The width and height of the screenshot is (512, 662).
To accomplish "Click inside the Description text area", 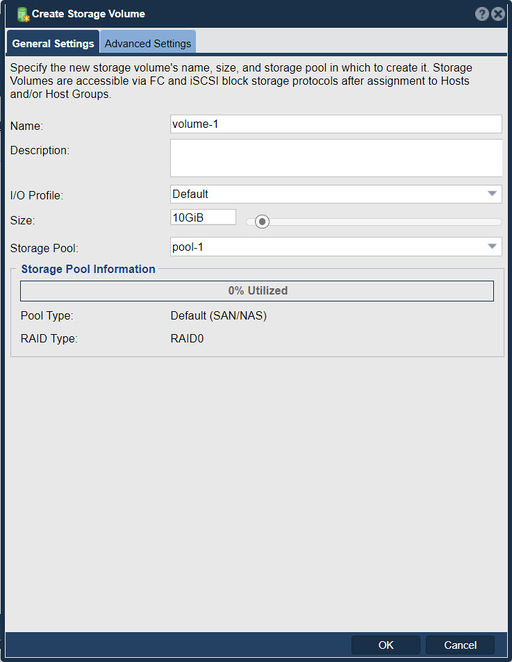I will (x=336, y=158).
